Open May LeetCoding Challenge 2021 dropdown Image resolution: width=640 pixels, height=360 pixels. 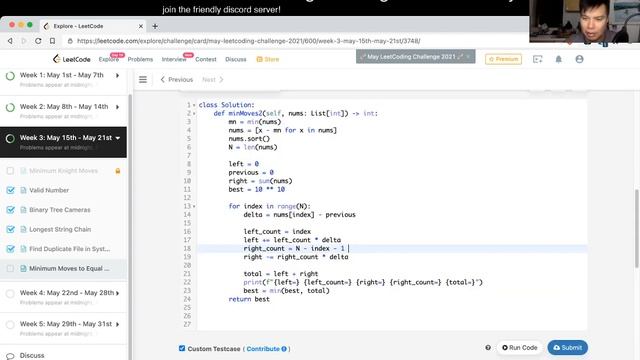tap(416, 57)
